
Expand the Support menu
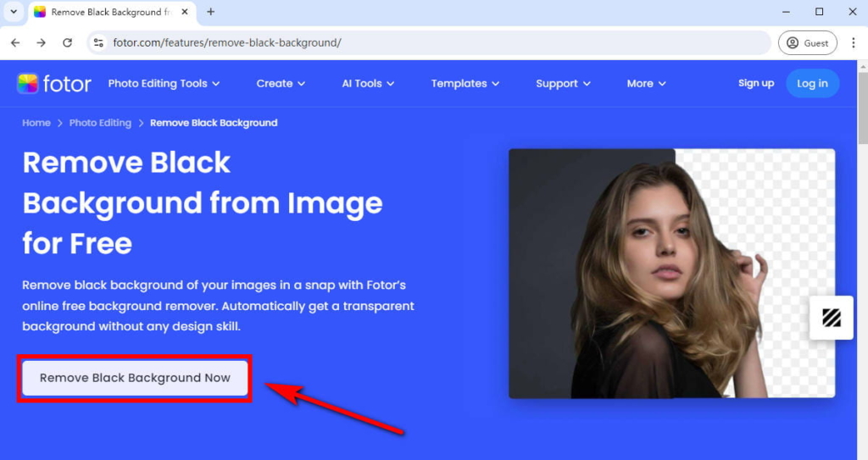pos(563,84)
